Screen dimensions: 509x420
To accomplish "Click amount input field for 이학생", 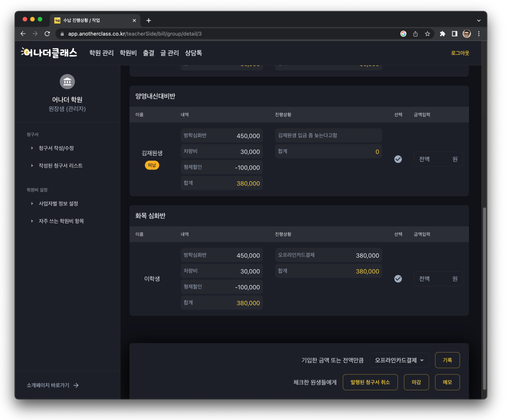I will (x=438, y=279).
